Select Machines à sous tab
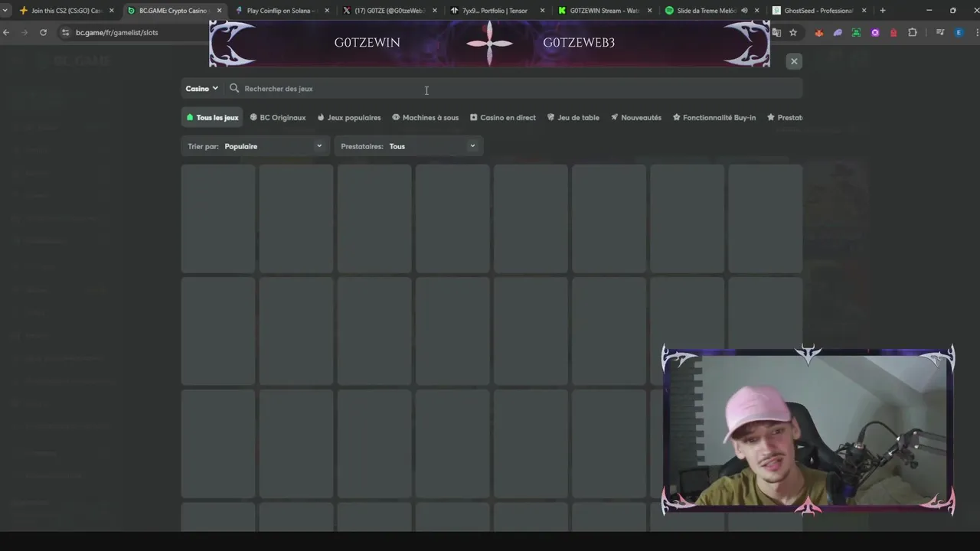Viewport: 980px width, 551px height. click(426, 117)
